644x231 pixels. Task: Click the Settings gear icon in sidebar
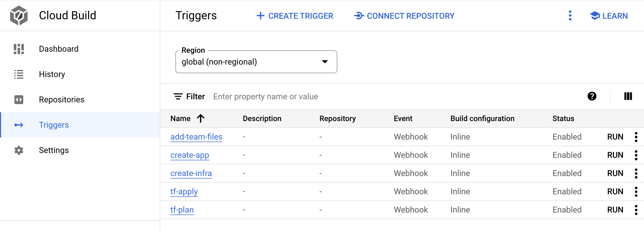coord(19,150)
